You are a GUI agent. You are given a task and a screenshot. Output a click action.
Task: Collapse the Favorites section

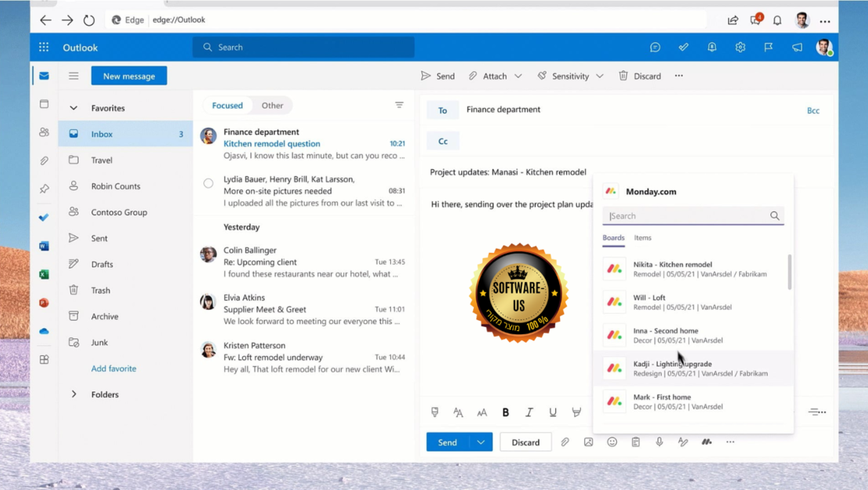pos(74,108)
